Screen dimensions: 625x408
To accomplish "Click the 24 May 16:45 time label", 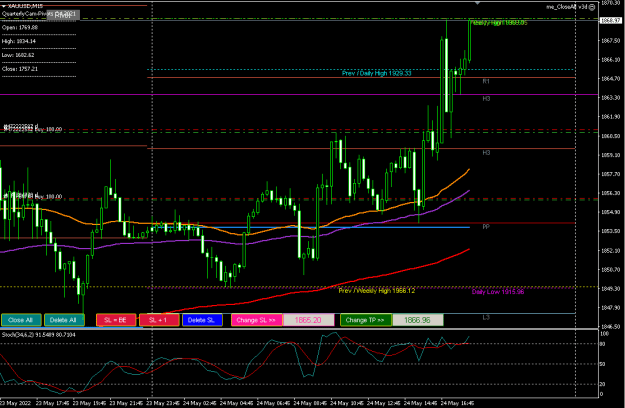I will [x=457, y=403].
